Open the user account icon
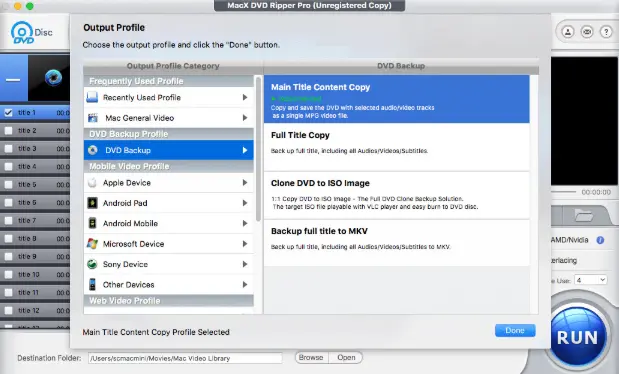Screen dimensions: 619x374 pos(568,32)
